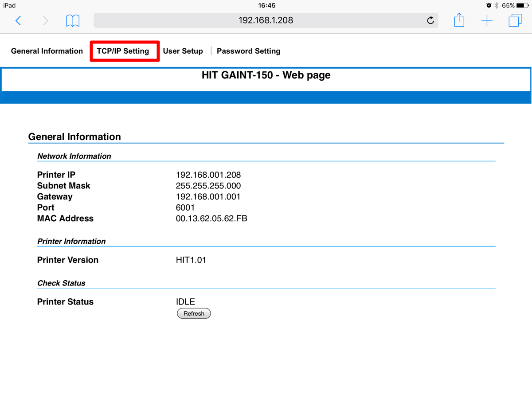The height and width of the screenshot is (399, 532).
Task: Tap the Bluetooth status icon
Action: [x=497, y=6]
